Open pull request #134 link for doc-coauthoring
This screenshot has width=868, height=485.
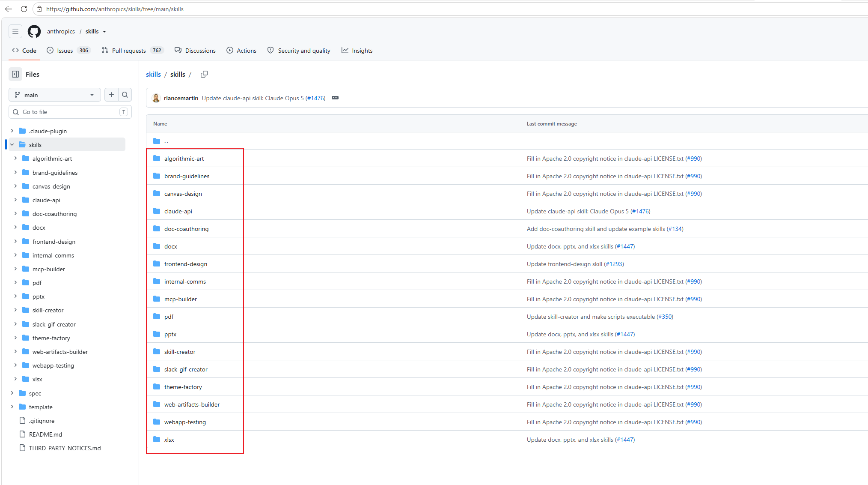point(675,229)
